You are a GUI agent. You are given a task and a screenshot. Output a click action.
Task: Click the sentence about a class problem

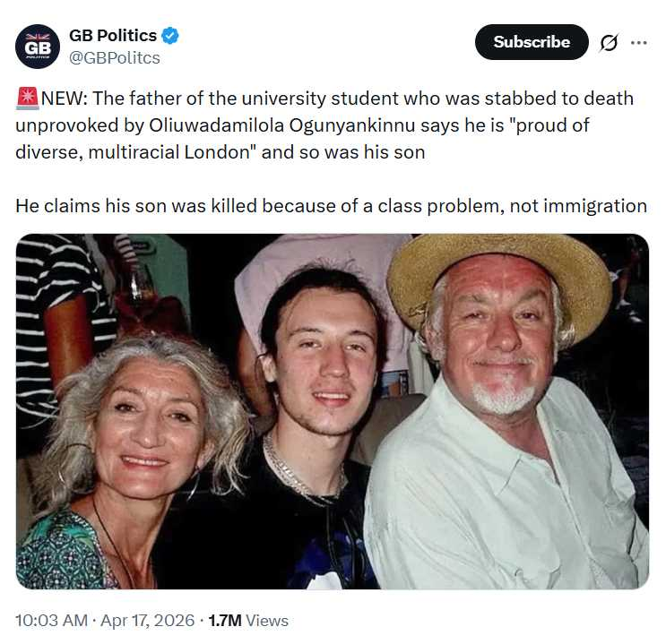tap(331, 205)
